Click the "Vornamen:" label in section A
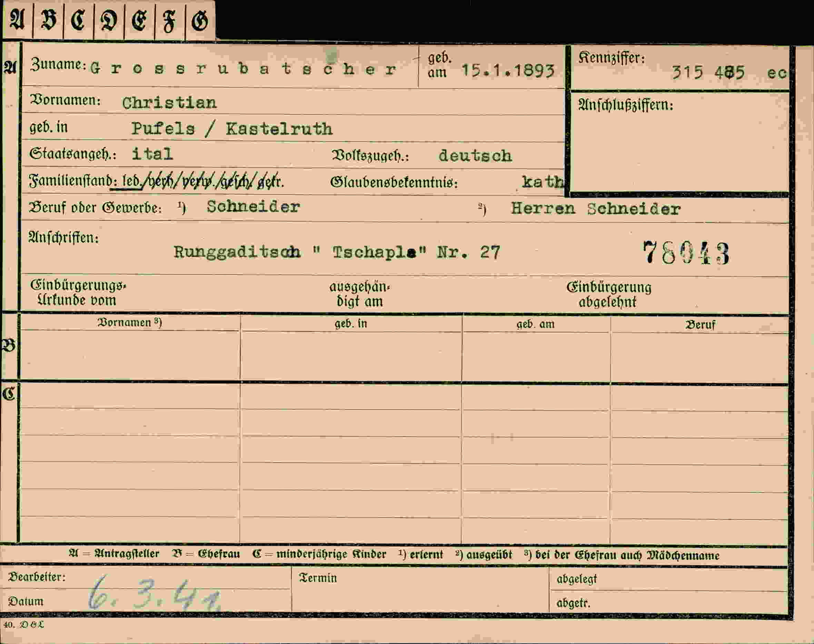814x644 pixels. 66,100
